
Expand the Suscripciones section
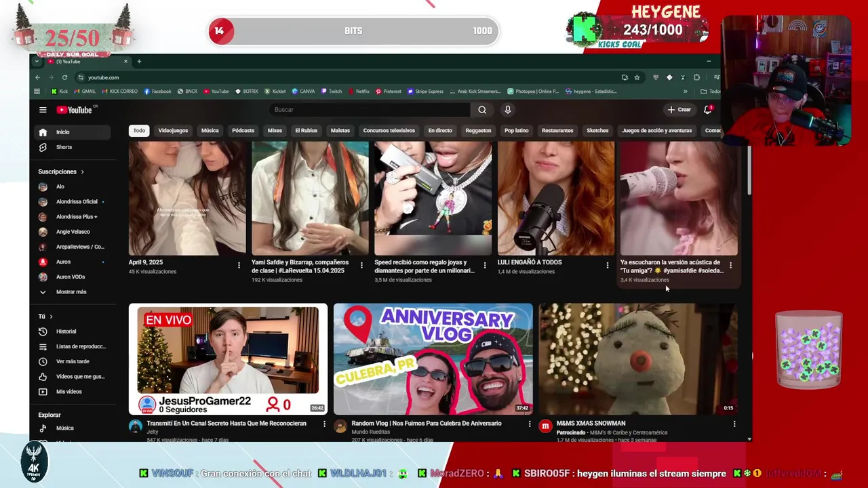click(x=61, y=172)
